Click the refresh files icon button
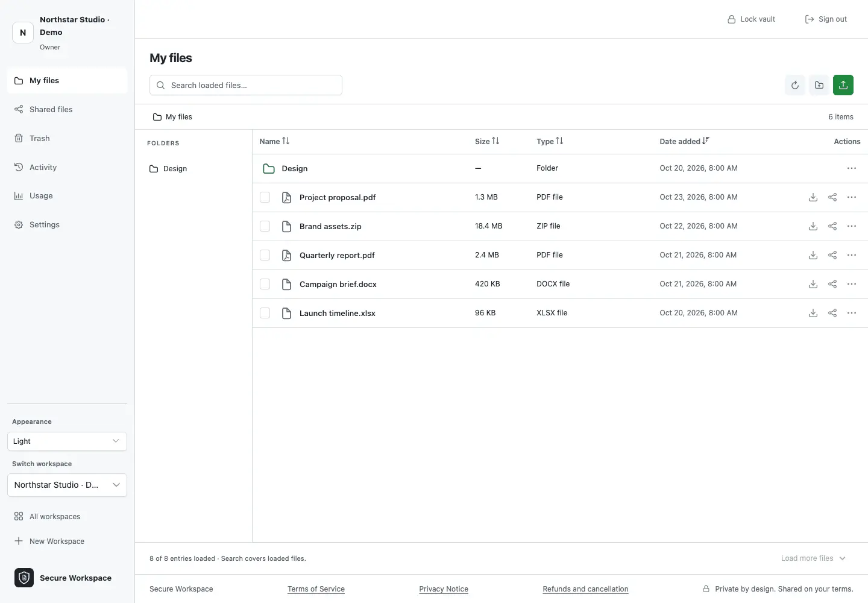Image resolution: width=868 pixels, height=603 pixels. (x=795, y=85)
